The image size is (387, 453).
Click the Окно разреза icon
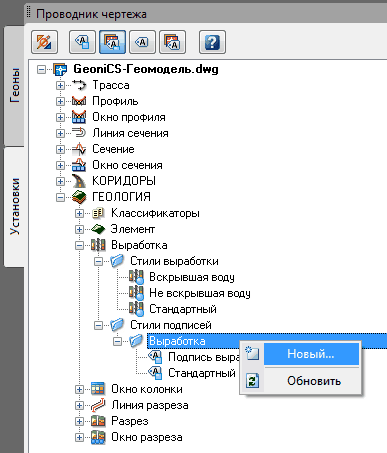tap(98, 437)
